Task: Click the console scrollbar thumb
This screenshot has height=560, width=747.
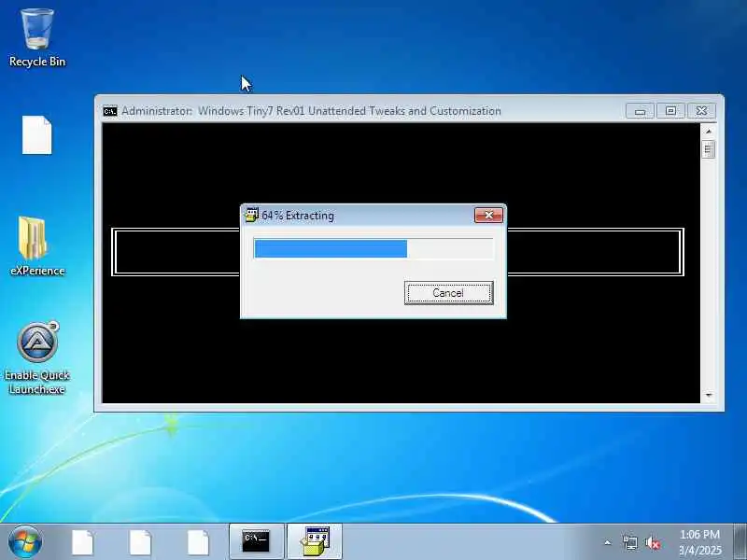Action: [x=709, y=149]
